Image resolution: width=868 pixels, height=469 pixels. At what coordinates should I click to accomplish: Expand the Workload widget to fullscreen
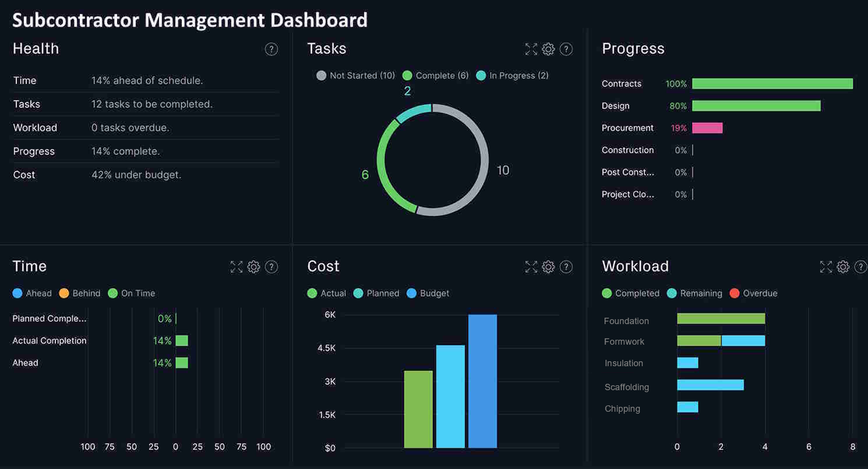pyautogui.click(x=826, y=267)
